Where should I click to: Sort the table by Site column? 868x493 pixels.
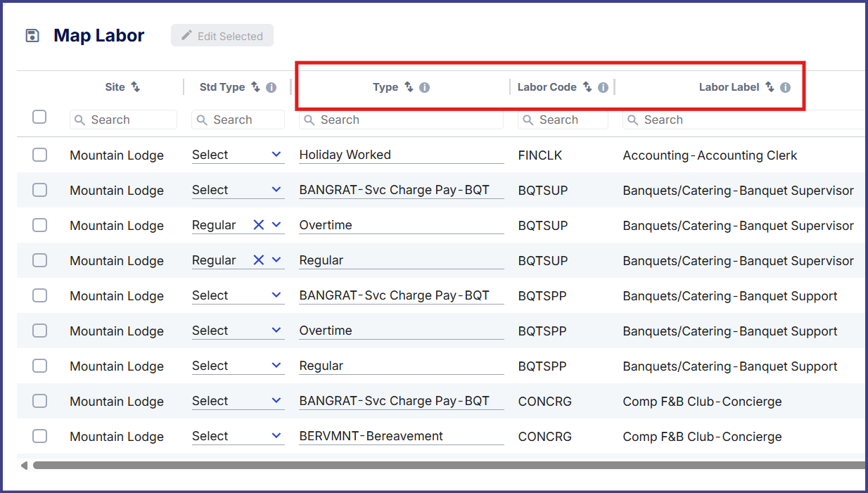[136, 87]
